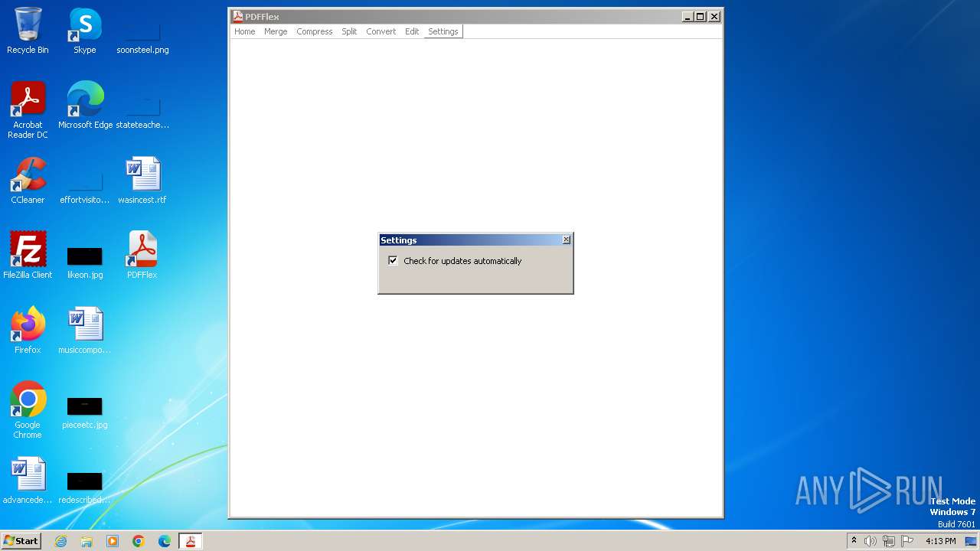Launch Chrome from the taskbar
980x551 pixels.
(x=139, y=541)
